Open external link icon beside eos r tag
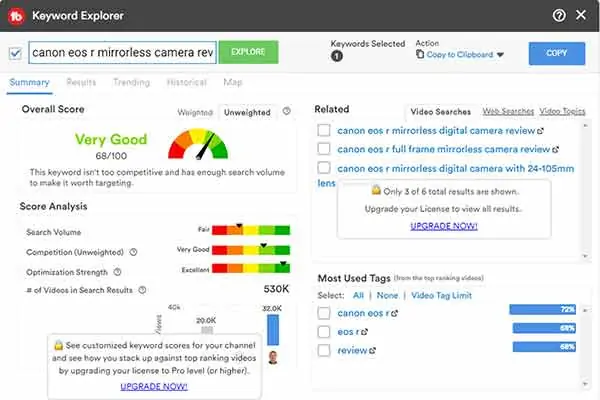This screenshot has width=600, height=400. tap(364, 332)
